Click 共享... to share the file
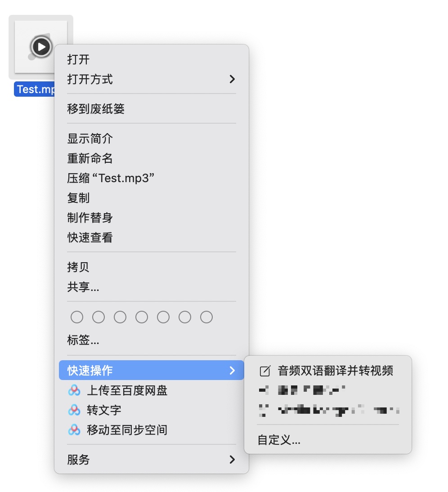 click(x=83, y=287)
